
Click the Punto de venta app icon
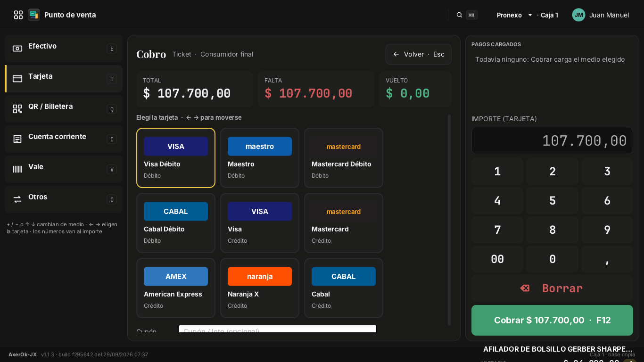(34, 15)
